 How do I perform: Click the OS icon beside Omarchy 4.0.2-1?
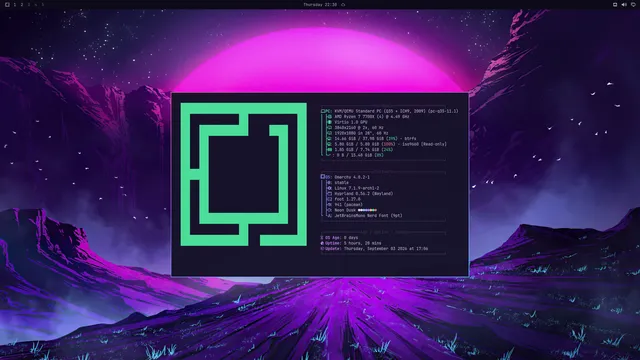click(x=323, y=177)
